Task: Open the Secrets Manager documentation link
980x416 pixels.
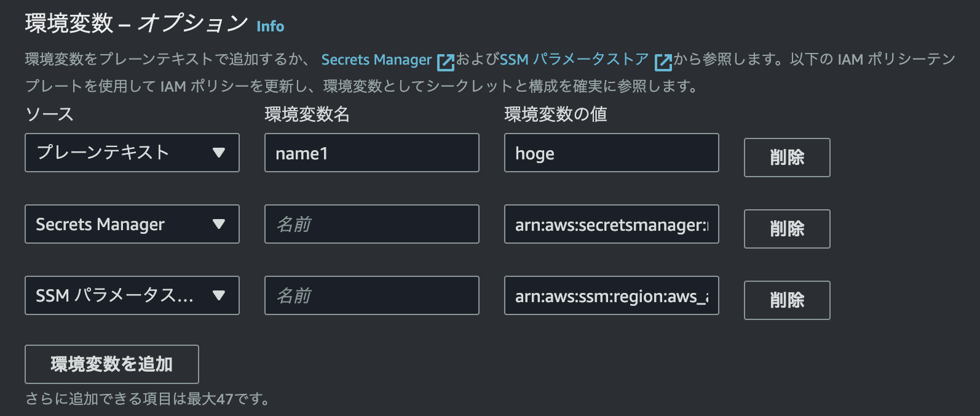Action: (x=376, y=60)
